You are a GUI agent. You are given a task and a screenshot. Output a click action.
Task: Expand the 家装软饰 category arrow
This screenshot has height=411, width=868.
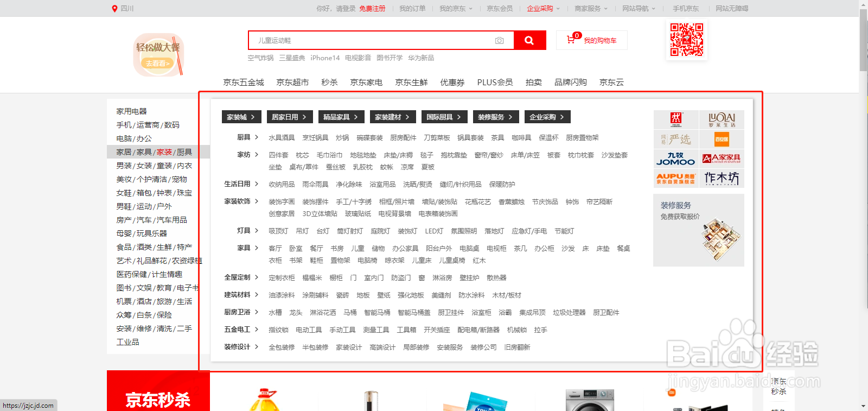pos(257,201)
